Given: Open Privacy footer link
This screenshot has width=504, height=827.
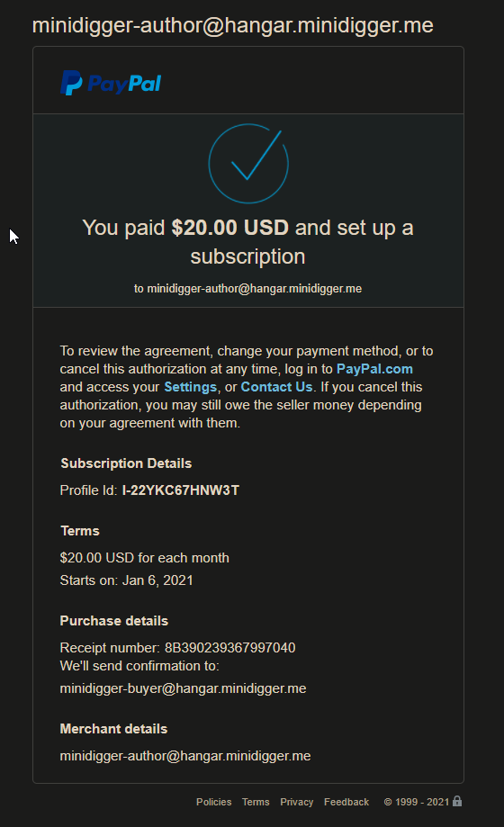Looking at the screenshot, I should [297, 802].
